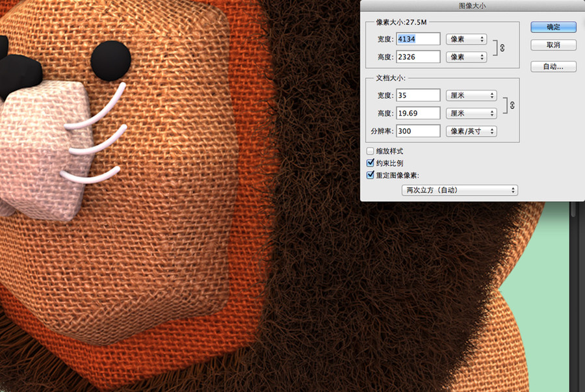
Task: Click the dark vertical scrollbar beside the canvas
Action: click(x=574, y=296)
